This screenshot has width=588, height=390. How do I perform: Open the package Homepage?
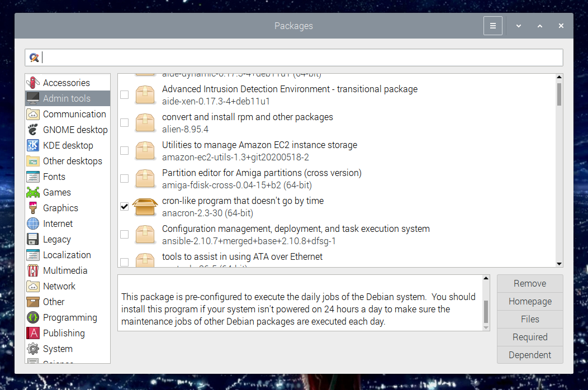tap(529, 301)
